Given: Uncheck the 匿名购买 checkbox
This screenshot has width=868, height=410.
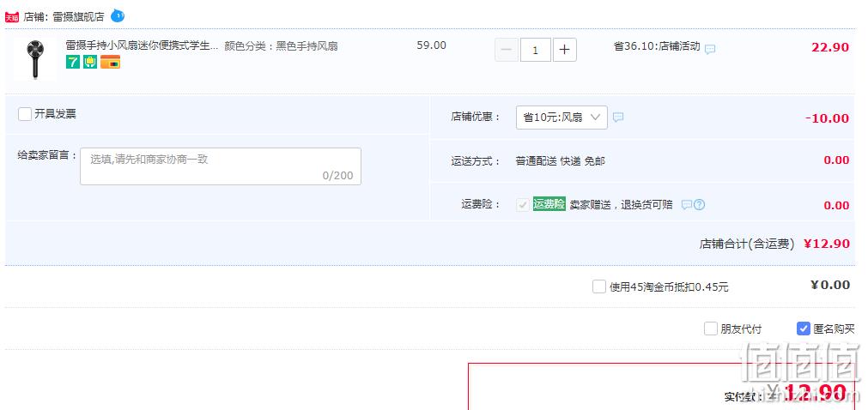Looking at the screenshot, I should pyautogui.click(x=804, y=329).
